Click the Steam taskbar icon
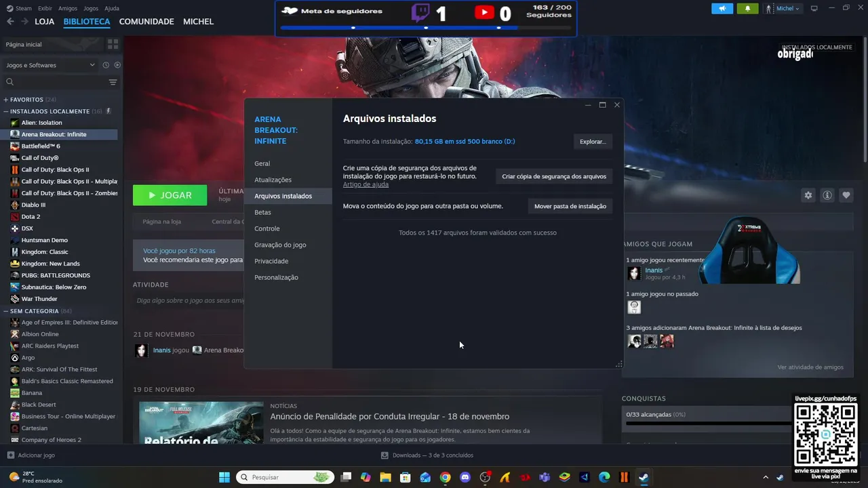Viewport: 868px width, 488px height. [644, 477]
